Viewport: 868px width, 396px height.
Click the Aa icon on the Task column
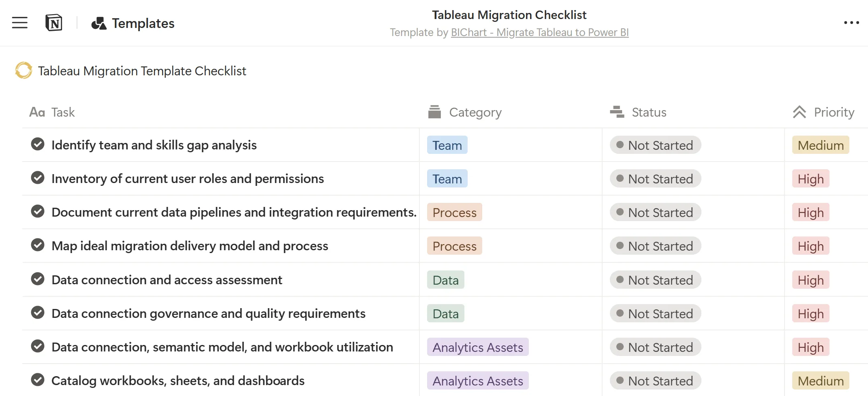point(37,112)
